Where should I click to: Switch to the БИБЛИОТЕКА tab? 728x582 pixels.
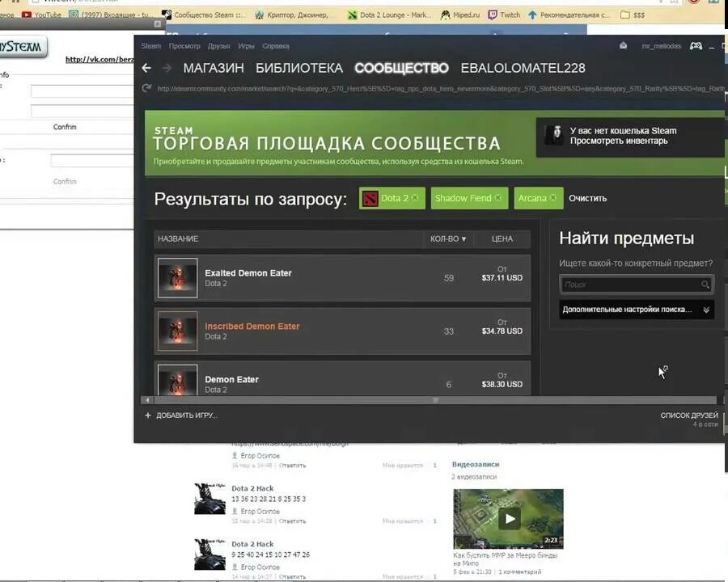click(x=299, y=68)
